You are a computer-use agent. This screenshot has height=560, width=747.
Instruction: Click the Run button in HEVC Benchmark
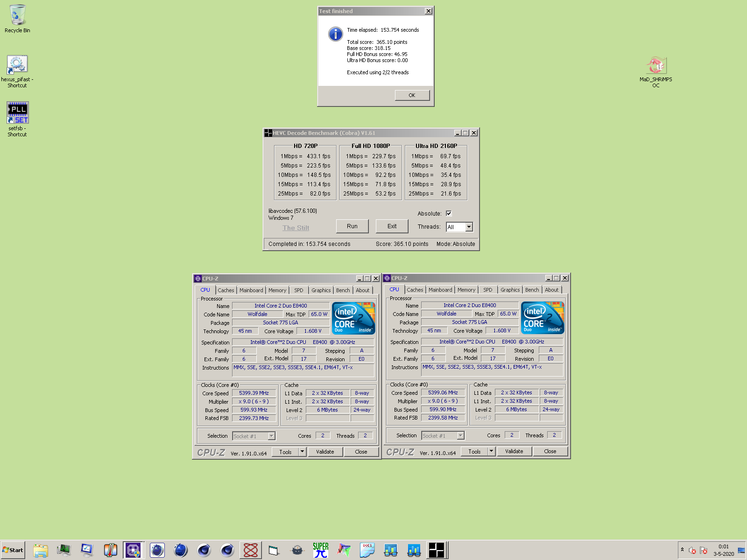coord(352,226)
